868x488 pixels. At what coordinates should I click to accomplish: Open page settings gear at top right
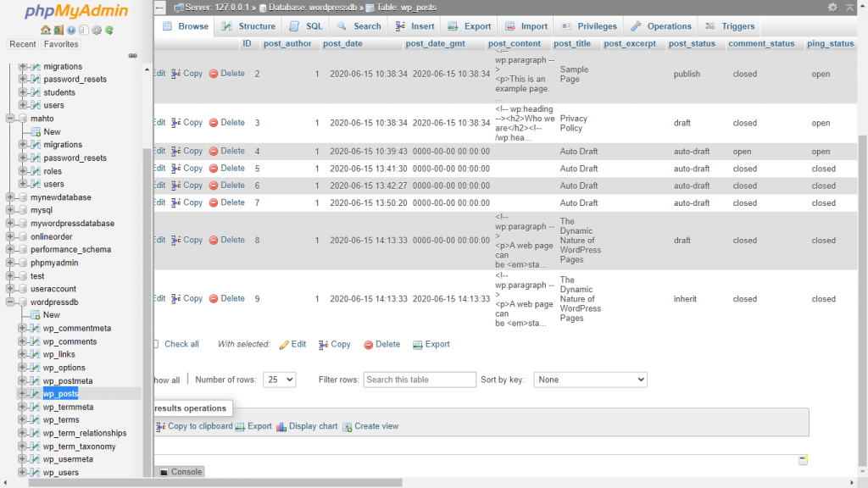[x=832, y=8]
